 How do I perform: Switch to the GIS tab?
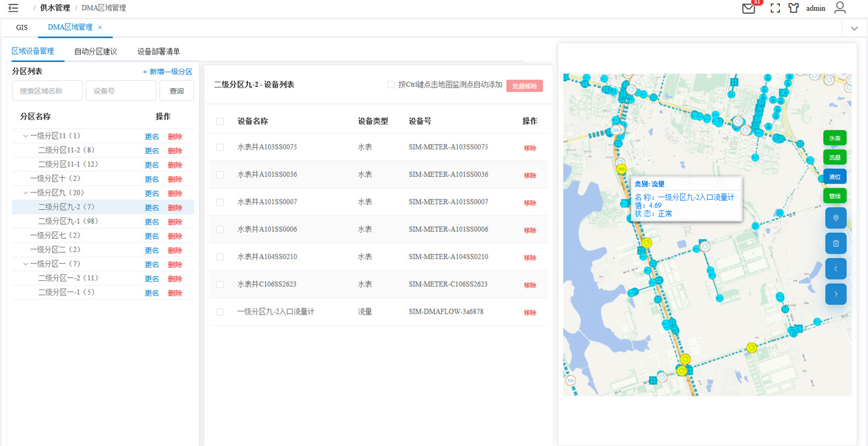22,28
